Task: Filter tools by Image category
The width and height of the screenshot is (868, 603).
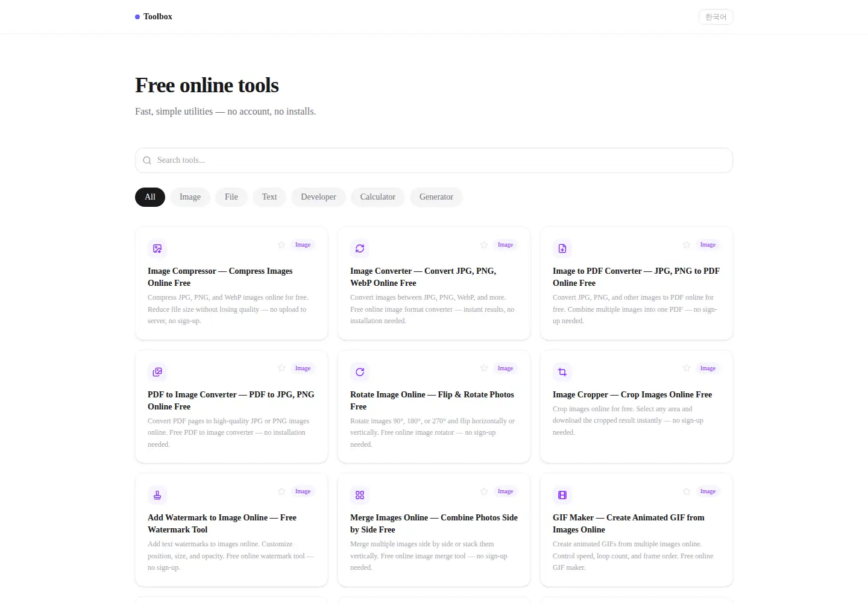Action: coord(190,197)
